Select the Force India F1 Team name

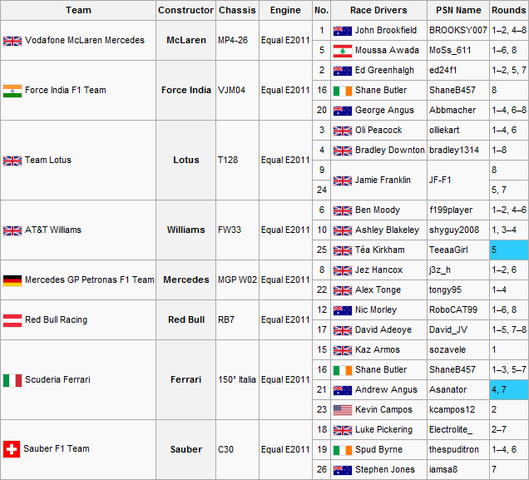click(65, 90)
